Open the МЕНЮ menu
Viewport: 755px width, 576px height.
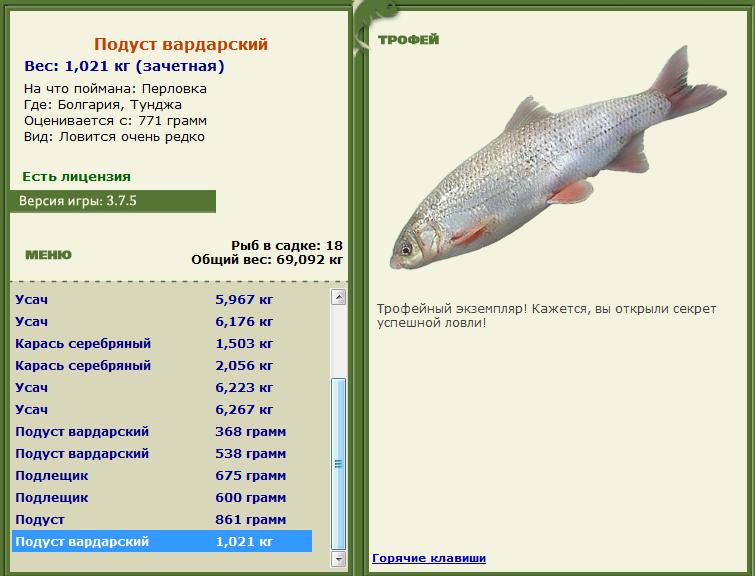pyautogui.click(x=48, y=254)
